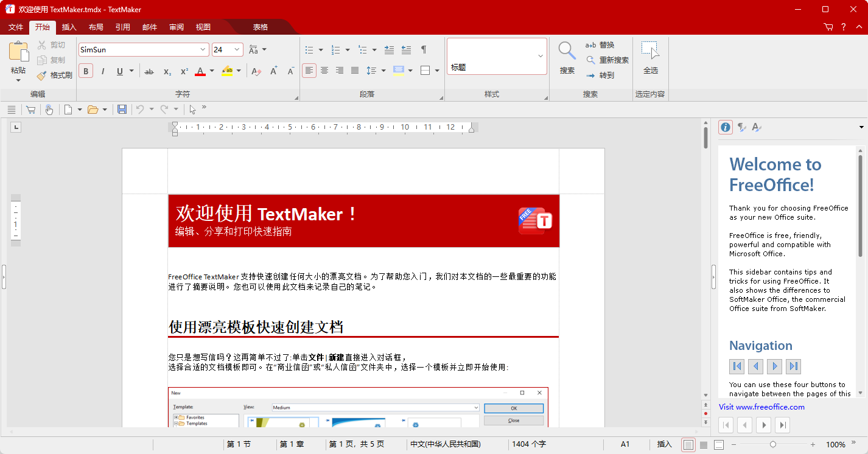Toggle strikethrough formatting
The height and width of the screenshot is (454, 868).
click(x=149, y=71)
